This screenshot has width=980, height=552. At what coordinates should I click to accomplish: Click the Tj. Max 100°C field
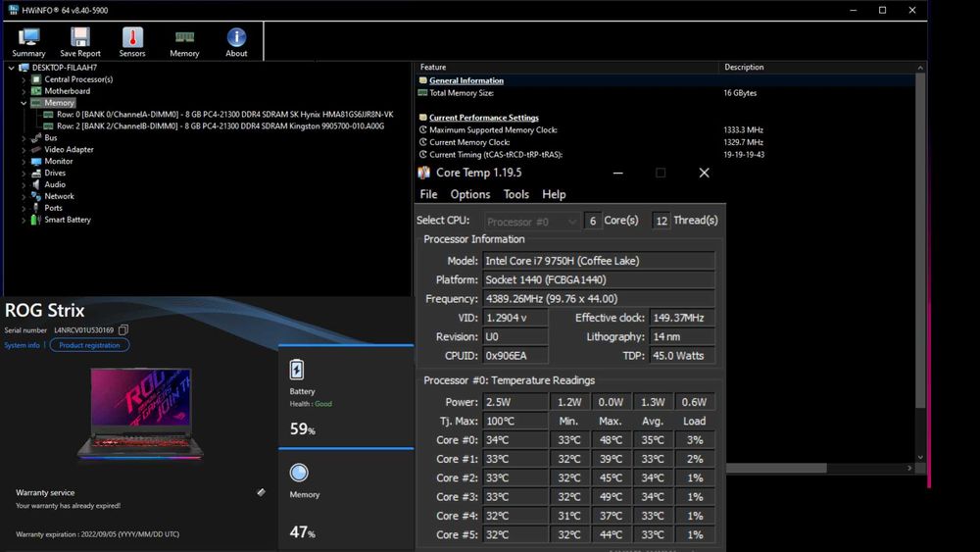(515, 422)
